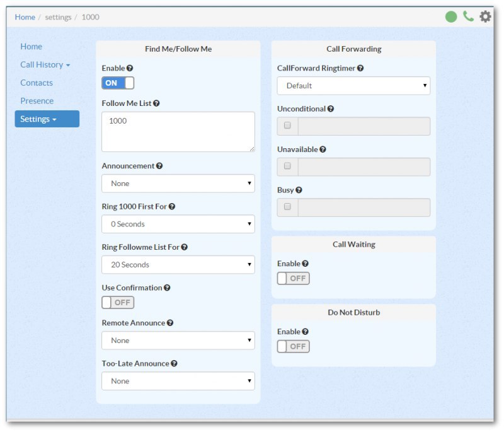Select Presence in the sidebar
This screenshot has height=432, width=504.
tap(37, 101)
